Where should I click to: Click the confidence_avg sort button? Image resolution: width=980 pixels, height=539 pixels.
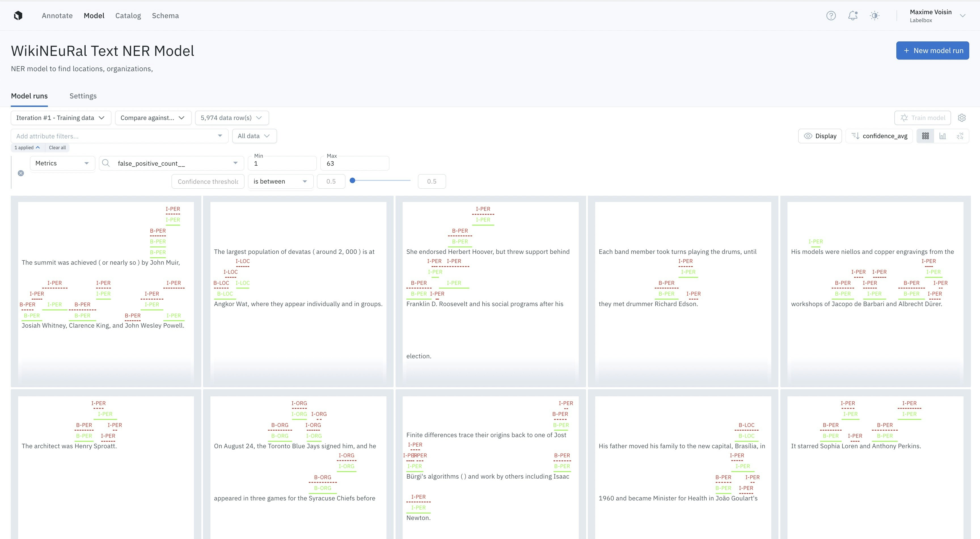tap(879, 136)
